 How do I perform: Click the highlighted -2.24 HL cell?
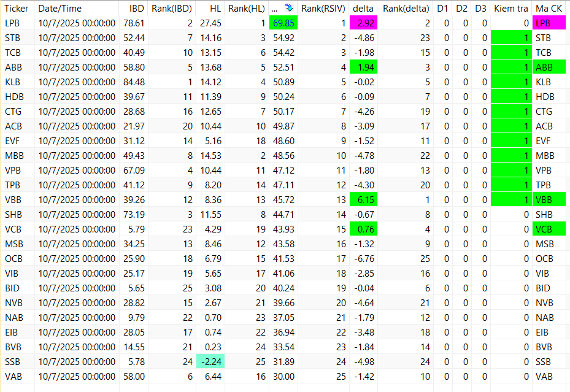click(x=210, y=361)
